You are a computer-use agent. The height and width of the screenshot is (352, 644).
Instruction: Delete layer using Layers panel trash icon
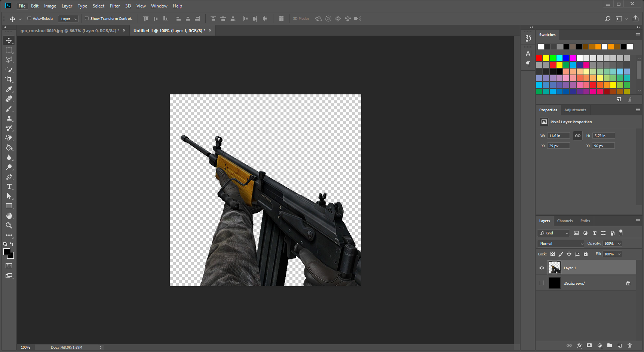pos(629,346)
